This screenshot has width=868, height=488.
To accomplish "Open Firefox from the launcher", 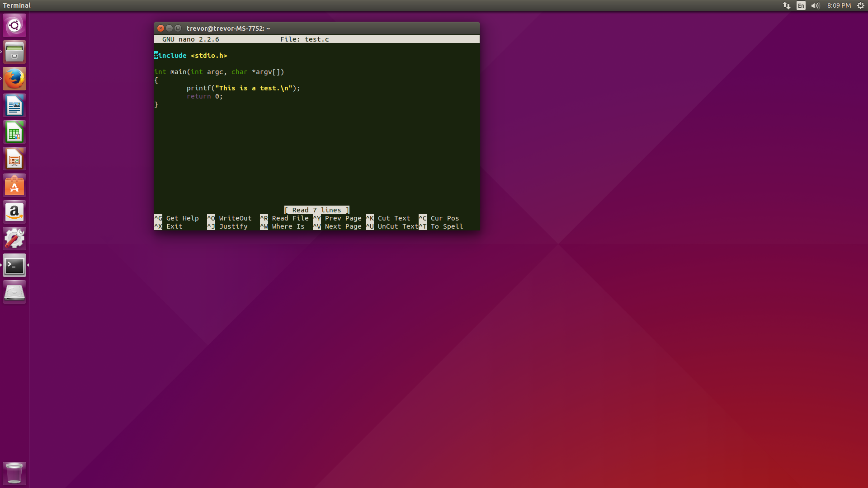I will pyautogui.click(x=14, y=79).
